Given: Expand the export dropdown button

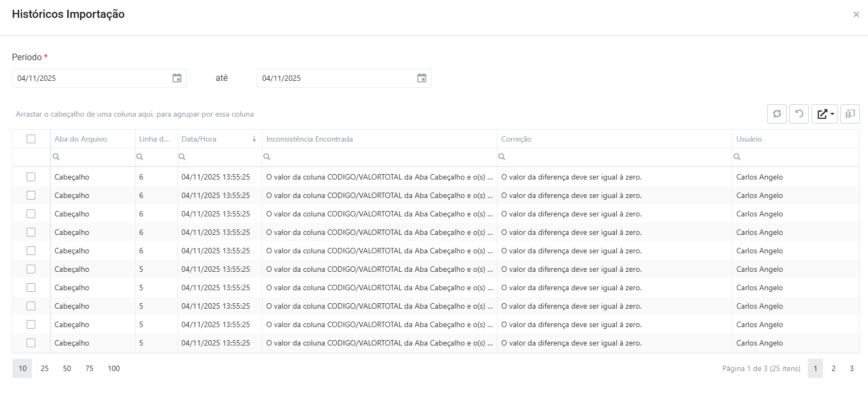Looking at the screenshot, I should click(x=825, y=114).
